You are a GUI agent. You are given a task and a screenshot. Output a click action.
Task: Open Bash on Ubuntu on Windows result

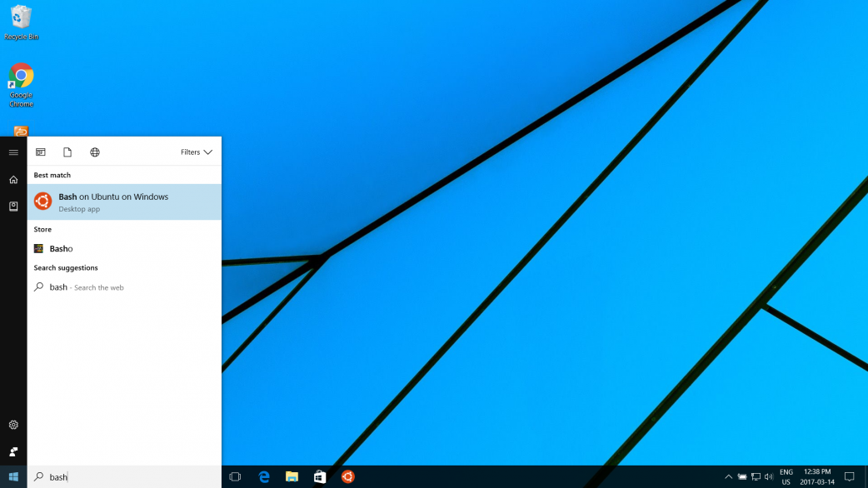pos(124,202)
